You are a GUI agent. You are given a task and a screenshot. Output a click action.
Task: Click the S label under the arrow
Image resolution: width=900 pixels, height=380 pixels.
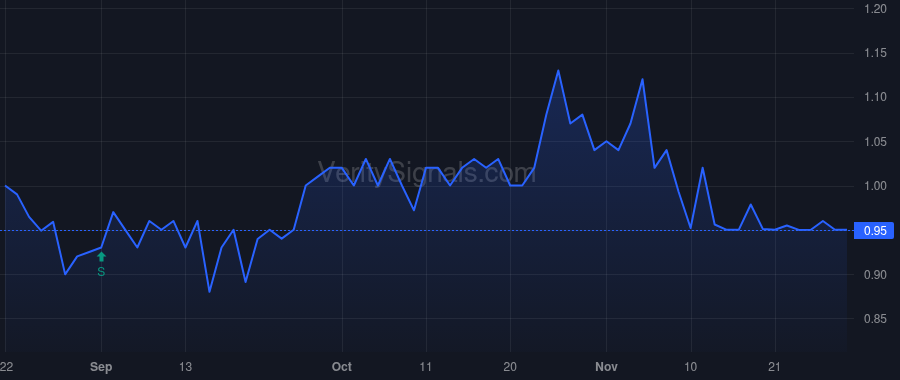pos(101,272)
